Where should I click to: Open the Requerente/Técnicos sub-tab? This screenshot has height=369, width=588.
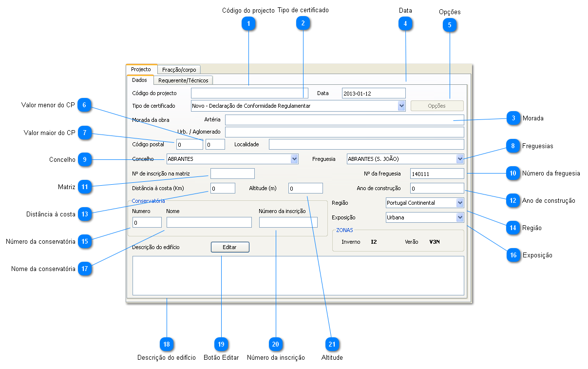(183, 80)
